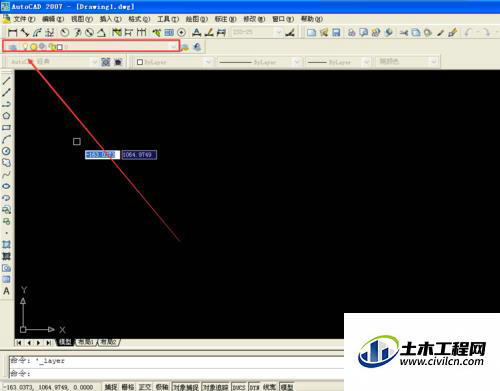The width and height of the screenshot is (500, 391).
Task: Toggle 极轴 polar tracking in status bar
Action: click(x=162, y=387)
